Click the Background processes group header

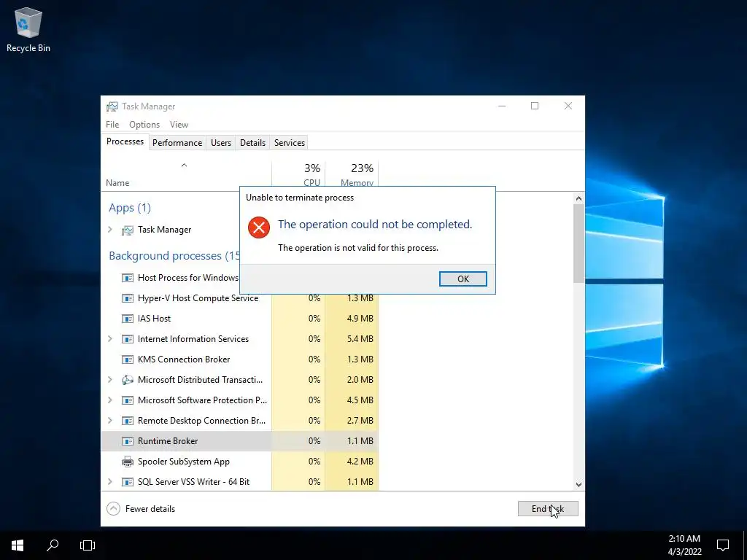[174, 256]
